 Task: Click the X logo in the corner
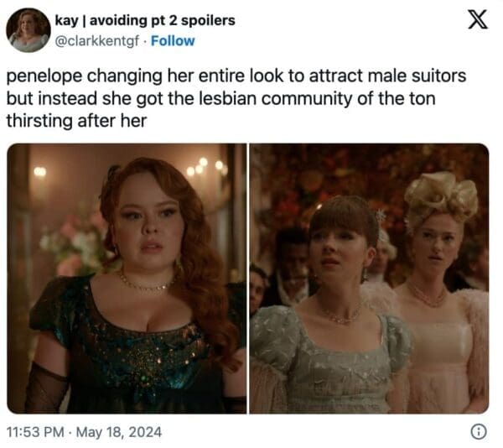coord(478,19)
